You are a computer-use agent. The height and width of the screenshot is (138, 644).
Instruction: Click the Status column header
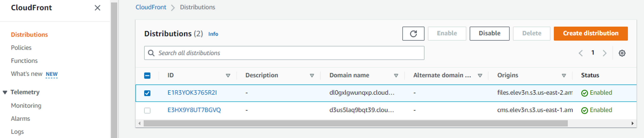pos(590,75)
